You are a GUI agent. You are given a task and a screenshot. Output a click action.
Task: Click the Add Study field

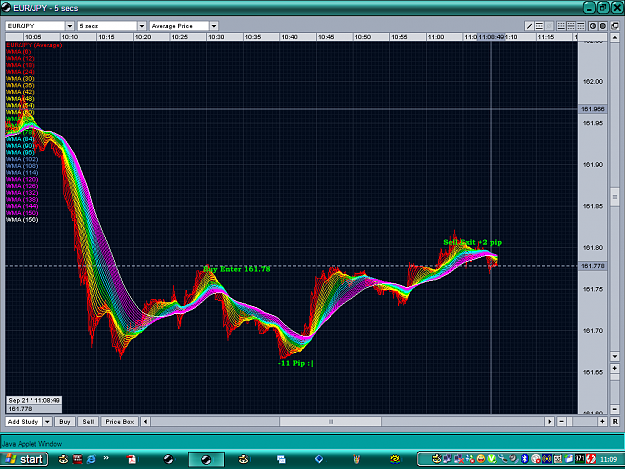click(24, 422)
